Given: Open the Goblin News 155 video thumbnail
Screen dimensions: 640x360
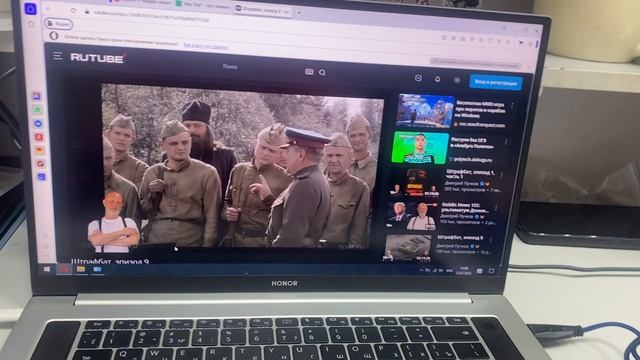Looking at the screenshot, I should (x=411, y=216).
